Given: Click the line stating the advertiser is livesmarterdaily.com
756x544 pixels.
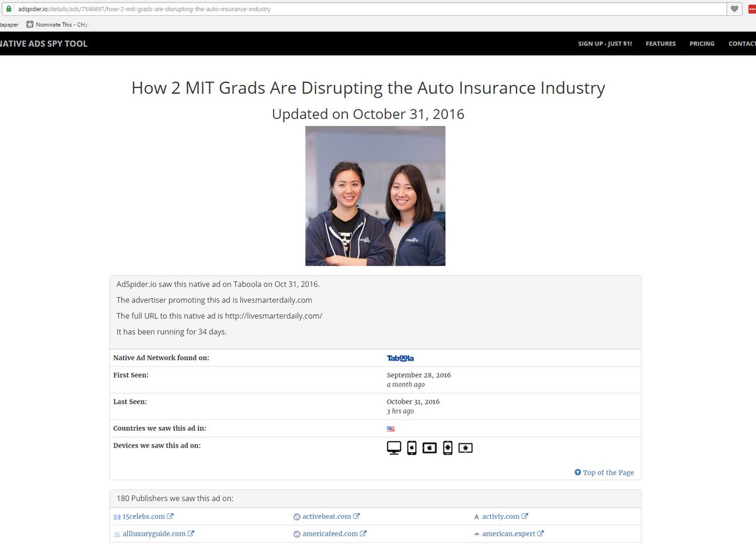Looking at the screenshot, I should pyautogui.click(x=214, y=300).
